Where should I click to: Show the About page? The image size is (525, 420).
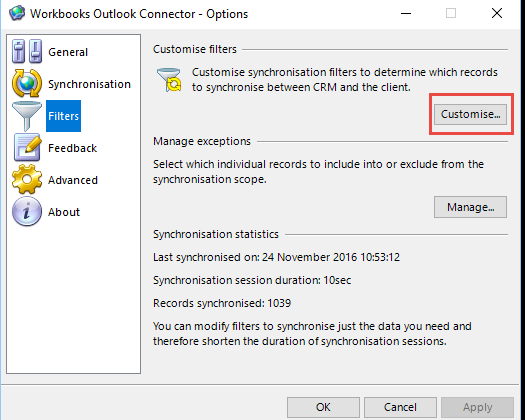click(64, 212)
